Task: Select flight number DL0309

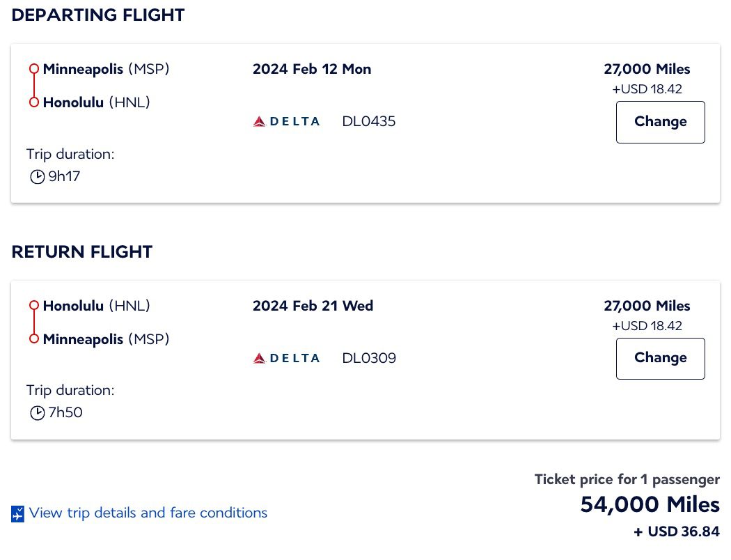Action: pyautogui.click(x=368, y=357)
